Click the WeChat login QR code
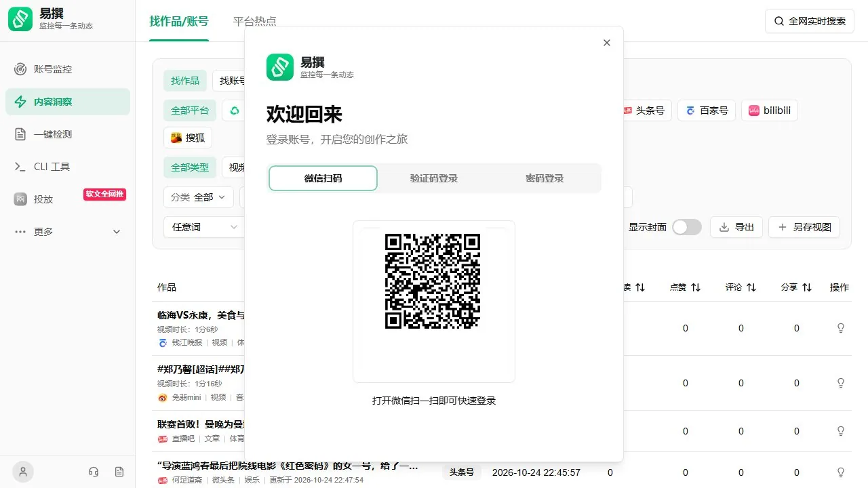This screenshot has width=868, height=488. 433,281
